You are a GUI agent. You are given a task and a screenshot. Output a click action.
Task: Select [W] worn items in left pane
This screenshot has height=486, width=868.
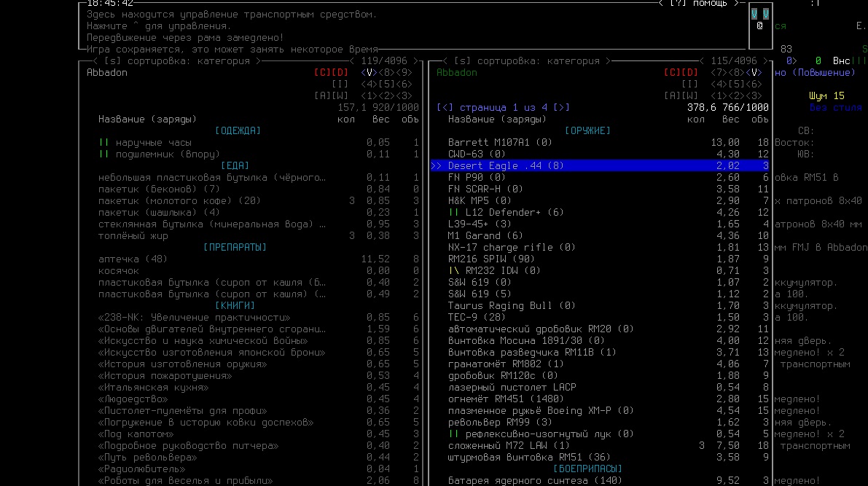pyautogui.click(x=340, y=95)
